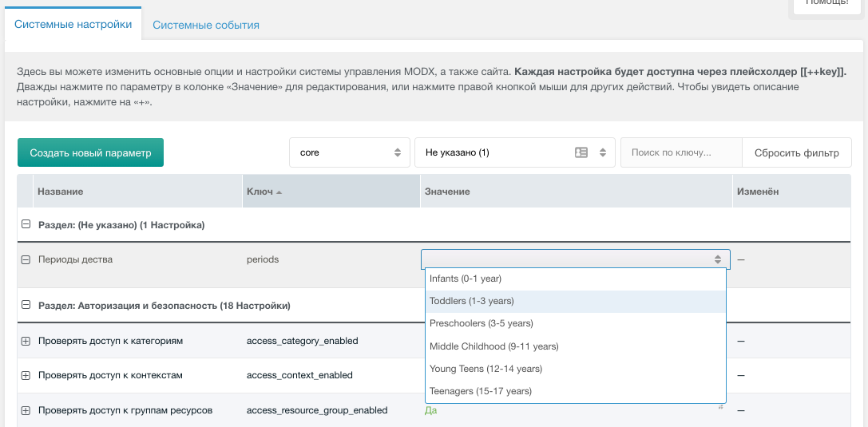Switch to Системные события tab

tap(206, 25)
